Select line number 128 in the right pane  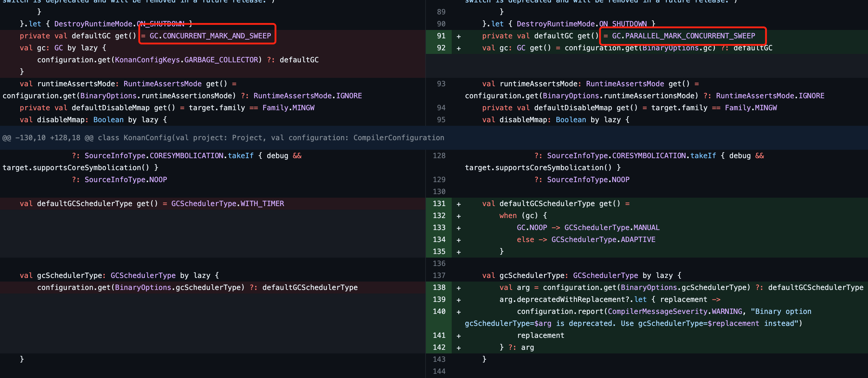tap(439, 155)
